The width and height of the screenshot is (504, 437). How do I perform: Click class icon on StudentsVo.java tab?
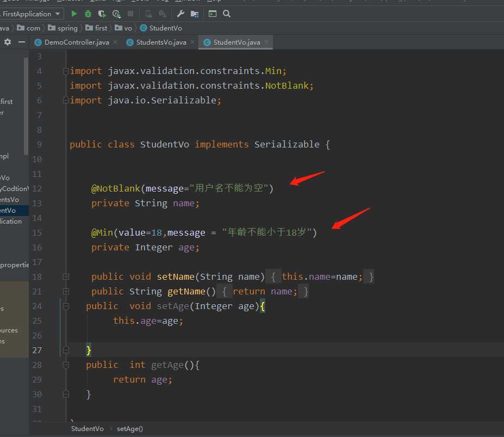click(130, 42)
